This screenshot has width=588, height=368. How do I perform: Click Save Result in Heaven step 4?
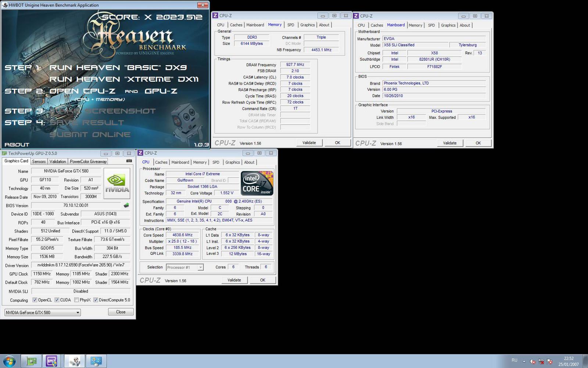87,123
